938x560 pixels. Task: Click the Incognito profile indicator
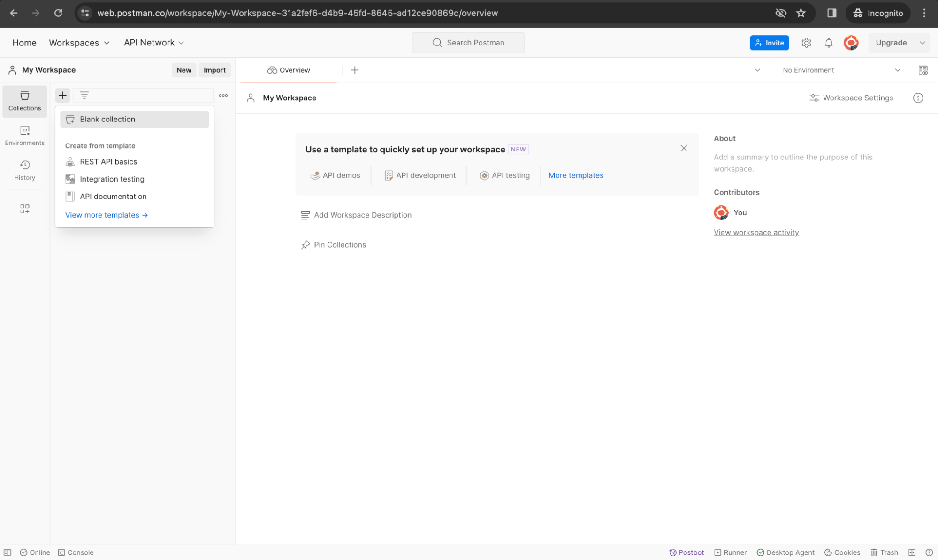pyautogui.click(x=877, y=13)
